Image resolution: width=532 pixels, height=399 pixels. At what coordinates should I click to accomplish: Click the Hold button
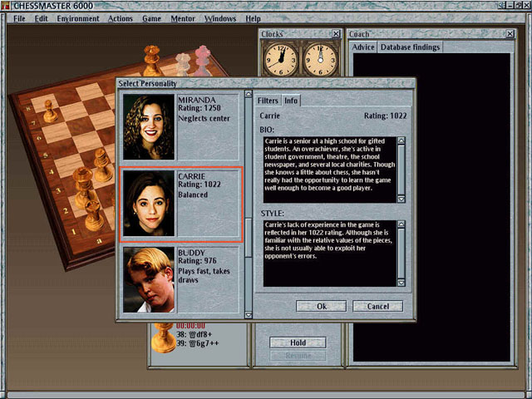298,342
